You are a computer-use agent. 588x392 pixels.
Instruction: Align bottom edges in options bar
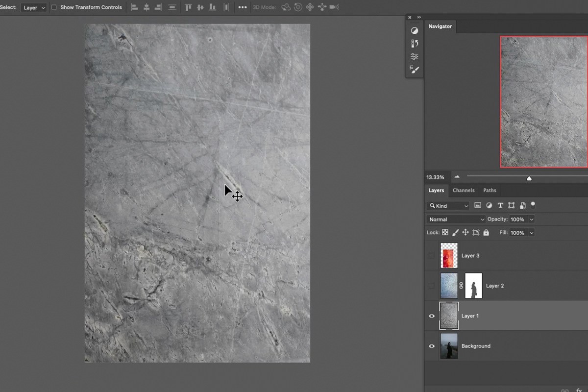click(212, 7)
